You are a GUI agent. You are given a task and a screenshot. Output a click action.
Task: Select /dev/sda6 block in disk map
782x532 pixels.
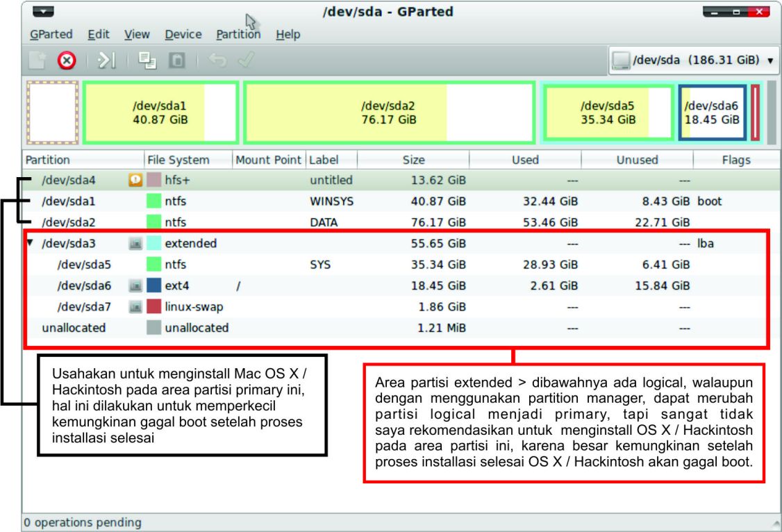point(712,113)
